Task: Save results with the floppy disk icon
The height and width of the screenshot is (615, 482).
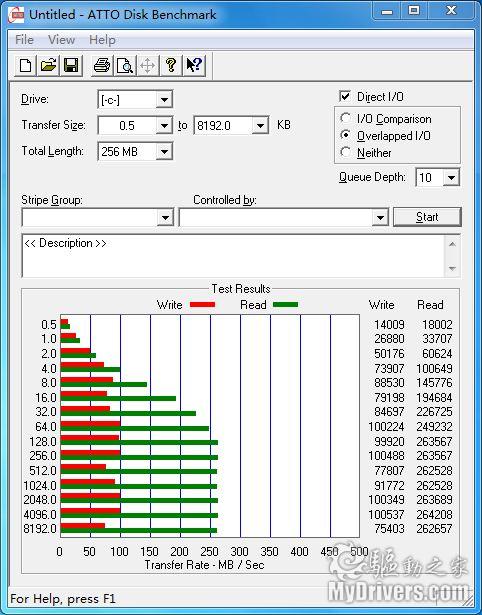Action: [71, 65]
